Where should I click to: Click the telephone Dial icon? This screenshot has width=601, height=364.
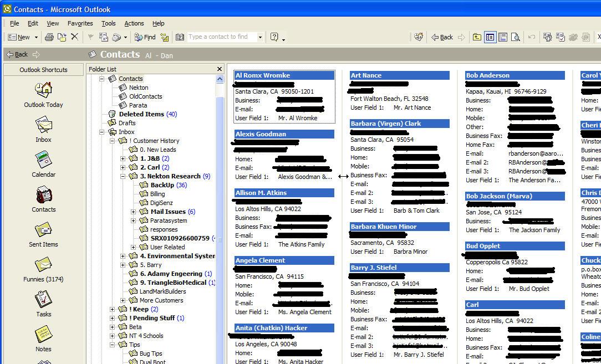116,37
